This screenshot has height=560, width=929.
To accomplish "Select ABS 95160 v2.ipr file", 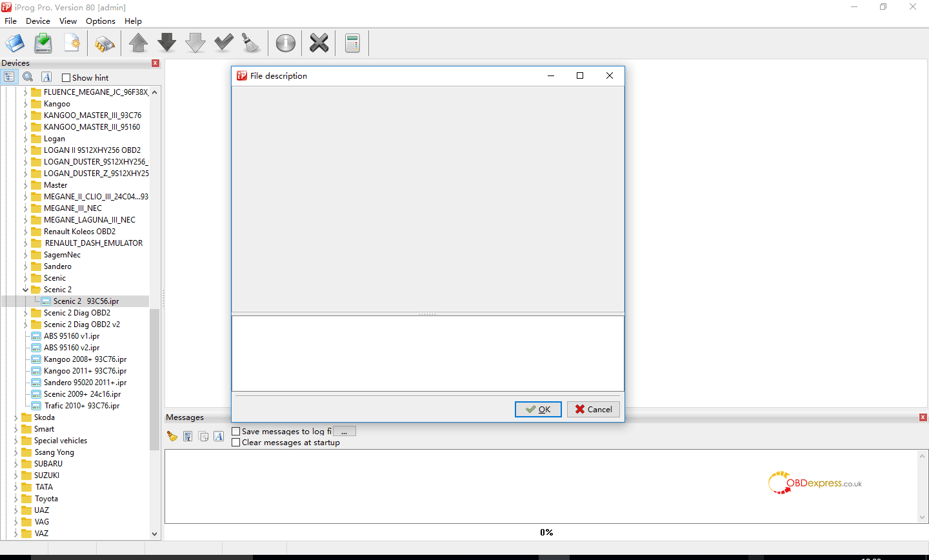I will click(72, 348).
